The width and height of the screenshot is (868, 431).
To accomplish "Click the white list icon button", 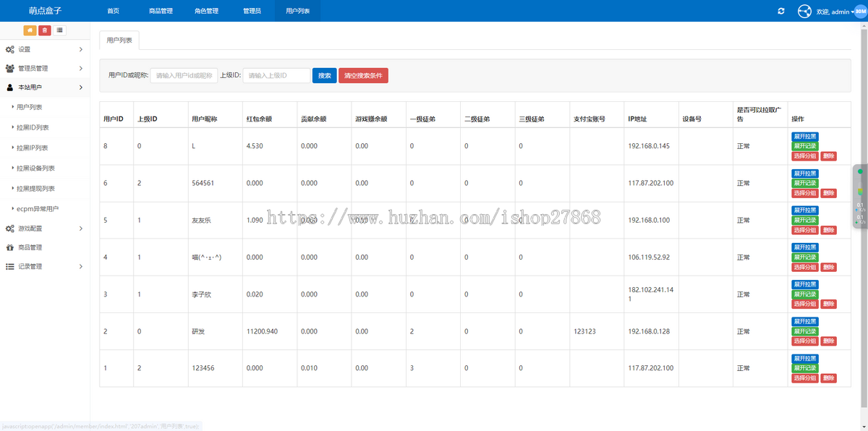I will point(59,30).
